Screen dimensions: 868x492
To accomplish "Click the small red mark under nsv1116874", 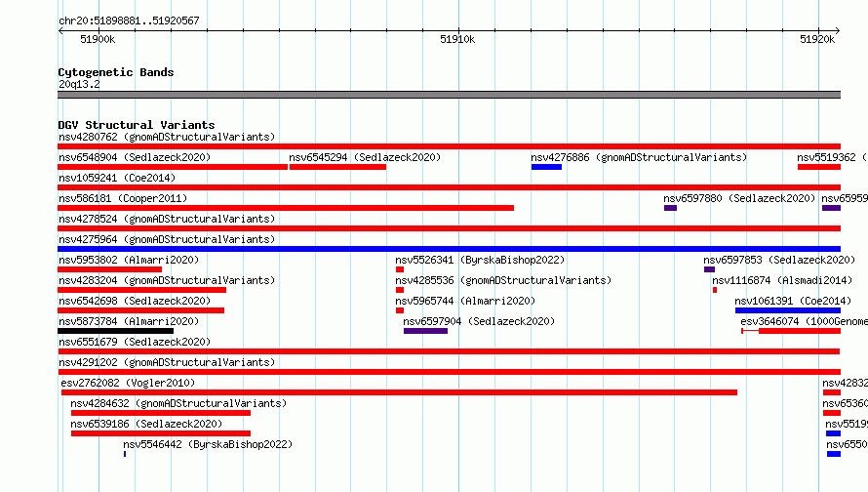I will coord(715,290).
